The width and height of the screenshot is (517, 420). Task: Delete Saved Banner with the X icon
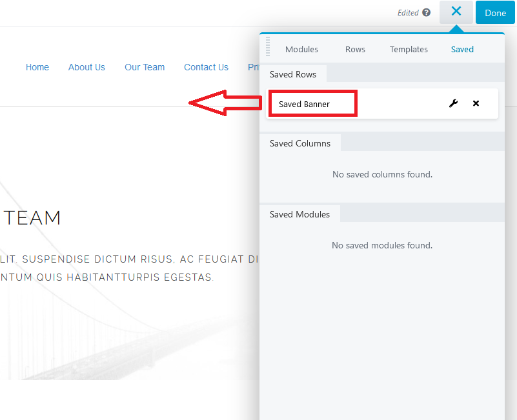click(x=476, y=103)
